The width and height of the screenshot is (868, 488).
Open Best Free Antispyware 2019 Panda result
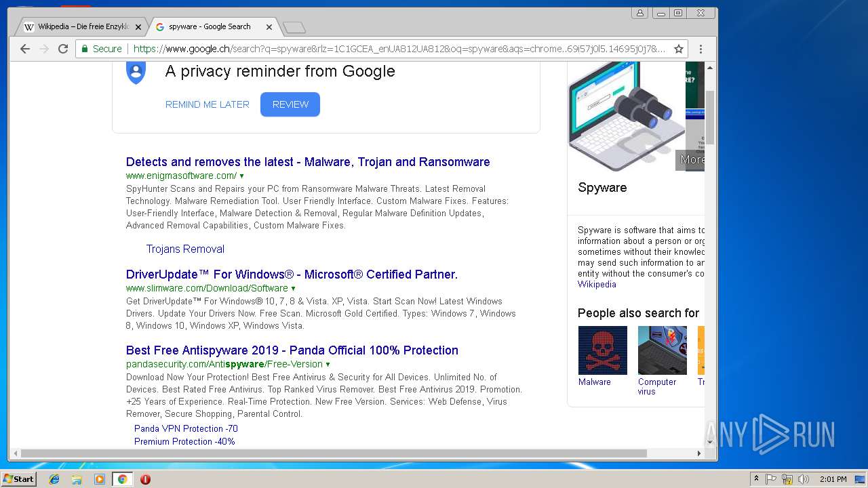pyautogui.click(x=292, y=350)
